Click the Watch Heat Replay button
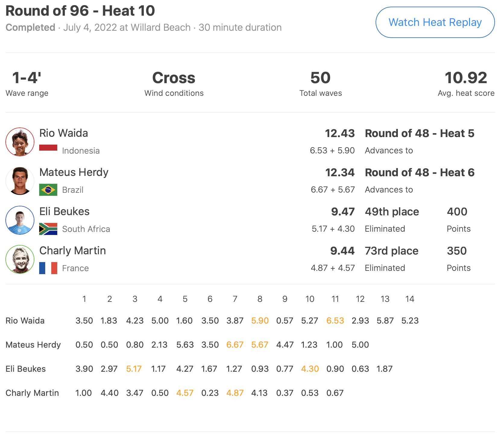 pyautogui.click(x=435, y=22)
